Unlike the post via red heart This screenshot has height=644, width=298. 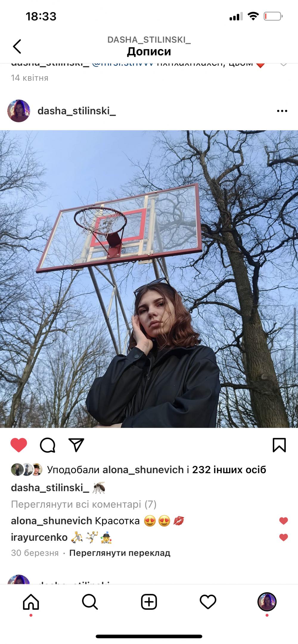[19, 445]
